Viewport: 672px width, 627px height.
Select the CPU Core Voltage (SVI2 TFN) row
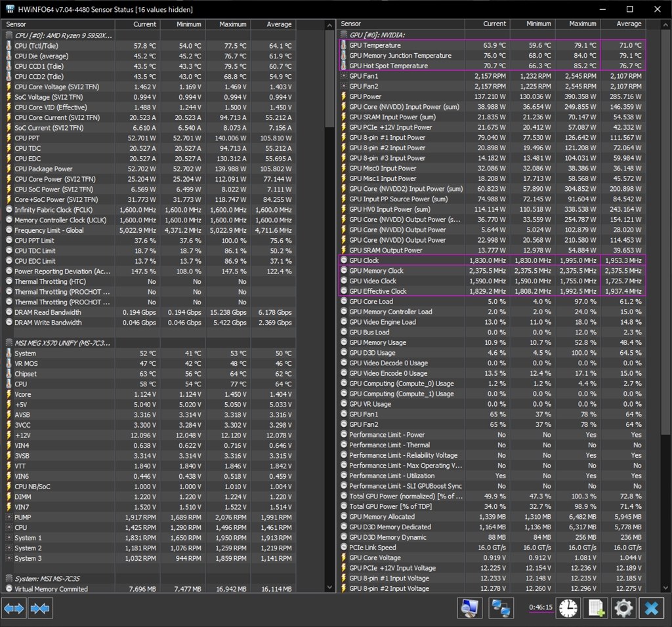(x=149, y=87)
